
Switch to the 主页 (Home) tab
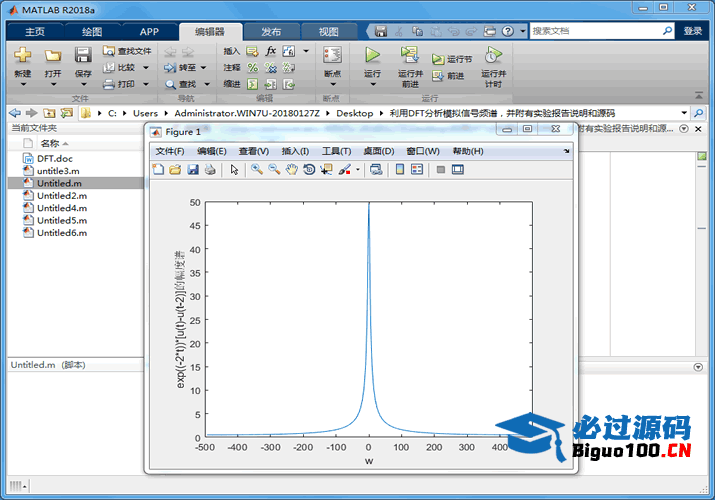point(35,31)
